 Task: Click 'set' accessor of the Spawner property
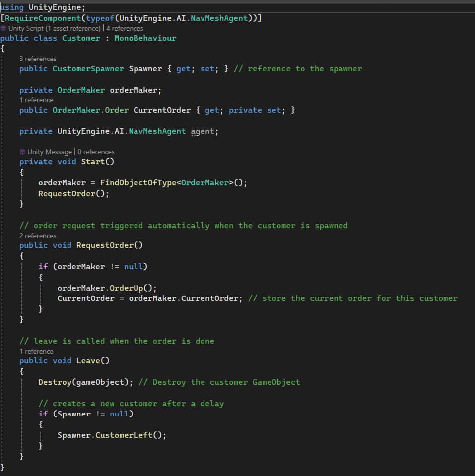coord(207,69)
